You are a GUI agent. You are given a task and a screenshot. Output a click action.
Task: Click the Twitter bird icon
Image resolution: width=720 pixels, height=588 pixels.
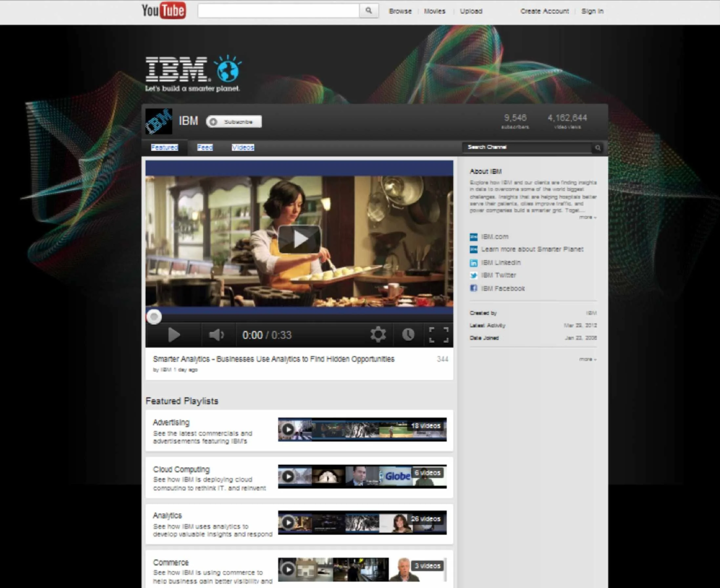click(474, 275)
